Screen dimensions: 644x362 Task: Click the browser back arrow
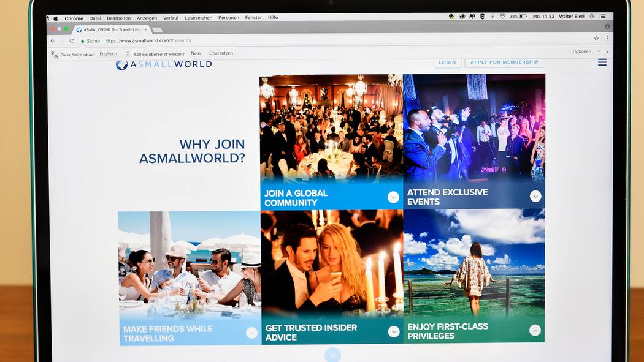pyautogui.click(x=53, y=41)
